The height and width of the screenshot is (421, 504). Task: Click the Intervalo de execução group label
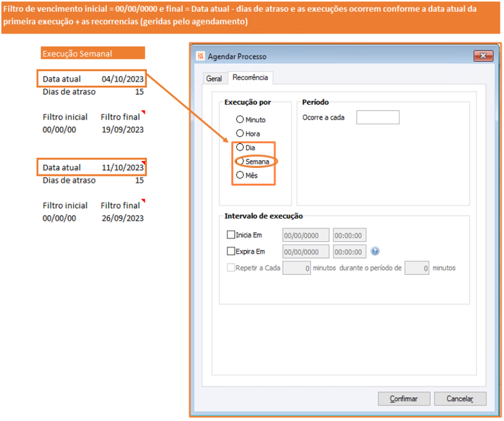click(x=264, y=216)
